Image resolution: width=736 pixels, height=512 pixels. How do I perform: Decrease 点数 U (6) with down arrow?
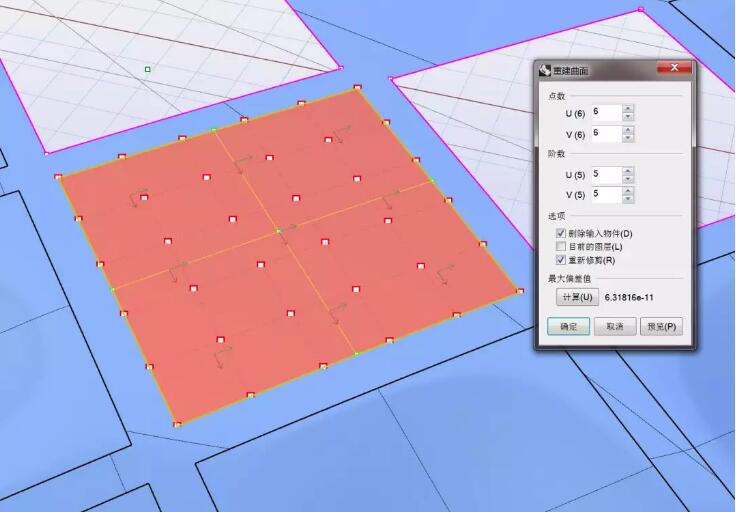(628, 117)
